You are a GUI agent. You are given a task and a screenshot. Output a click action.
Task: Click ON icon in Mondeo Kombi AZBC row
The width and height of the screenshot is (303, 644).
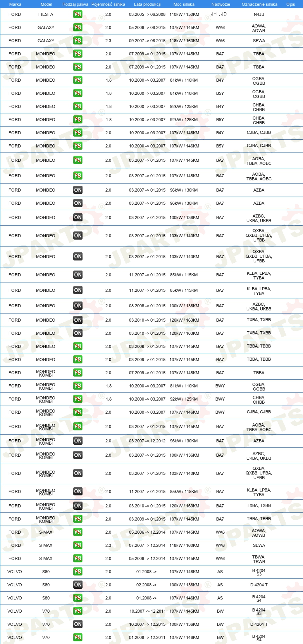(x=78, y=455)
